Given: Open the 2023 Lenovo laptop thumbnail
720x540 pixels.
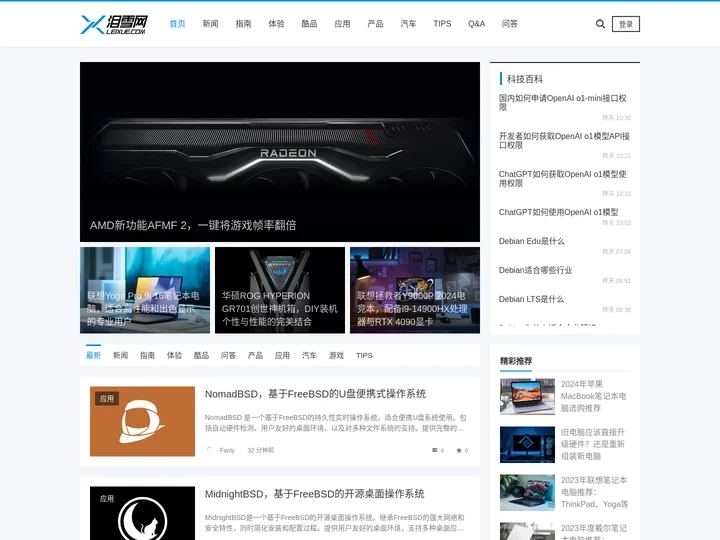Looking at the screenshot, I should coord(527,492).
